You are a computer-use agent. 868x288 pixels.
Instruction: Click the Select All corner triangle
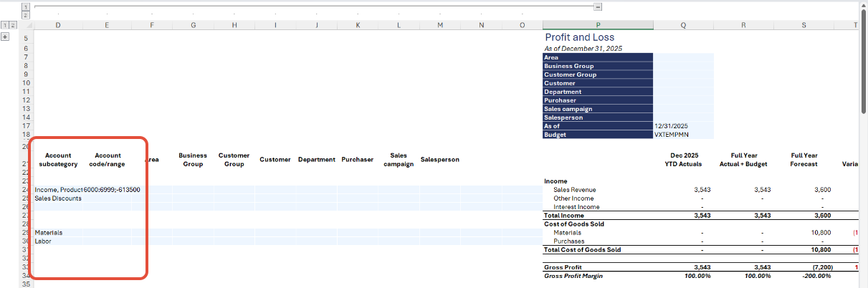point(26,25)
